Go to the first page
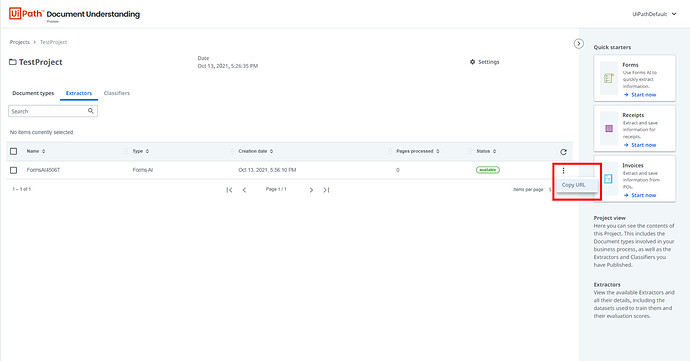This screenshot has width=690, height=361. (229, 190)
